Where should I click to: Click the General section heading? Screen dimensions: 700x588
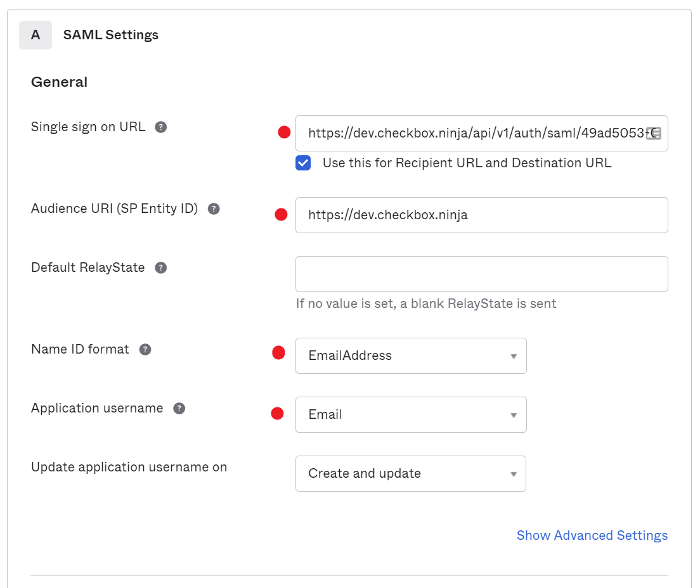[60, 82]
